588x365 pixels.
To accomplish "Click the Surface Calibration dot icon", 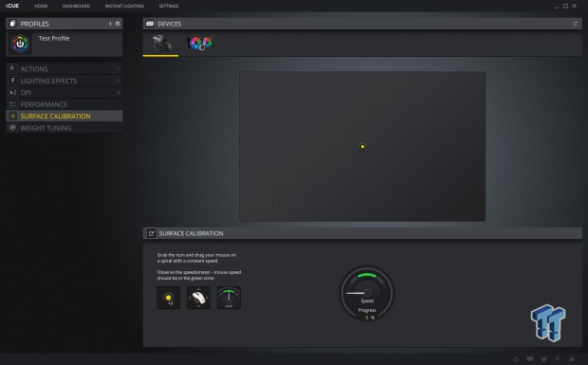I will tap(12, 116).
